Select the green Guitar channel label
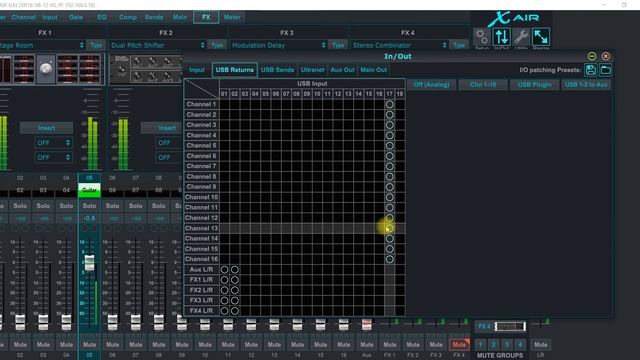 tap(89, 190)
